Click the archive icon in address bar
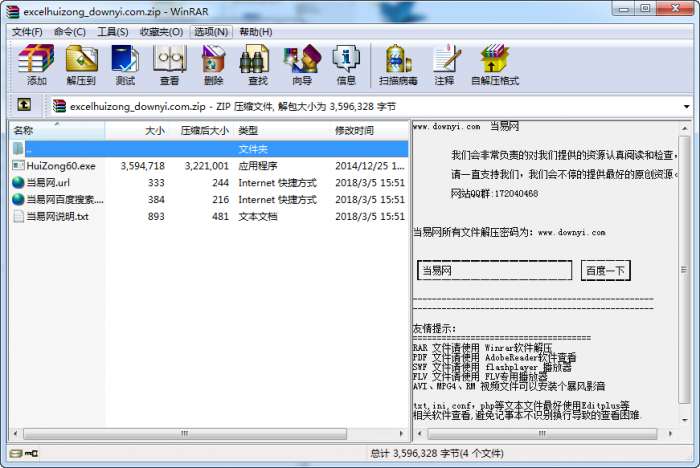Image resolution: width=700 pixels, height=468 pixels. point(59,106)
